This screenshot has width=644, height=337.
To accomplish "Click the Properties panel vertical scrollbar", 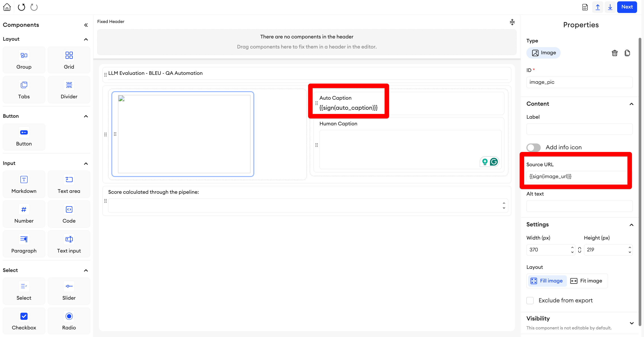I will point(640,182).
